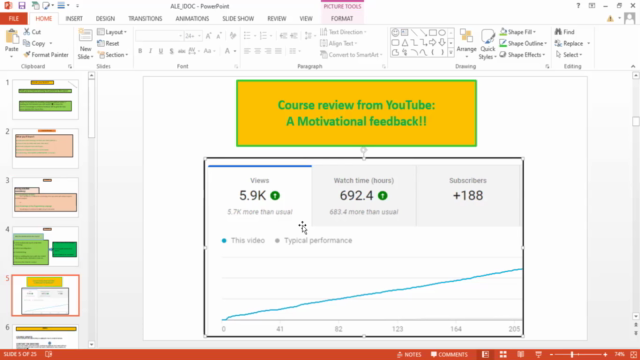This screenshot has width=640, height=360.
Task: Click the Format Painter brush icon
Action: point(27,55)
